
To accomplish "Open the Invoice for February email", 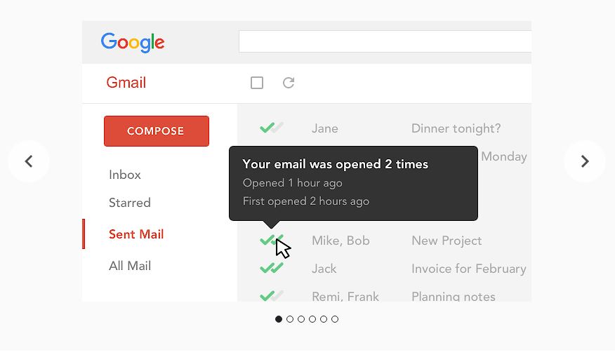I will coord(469,269).
